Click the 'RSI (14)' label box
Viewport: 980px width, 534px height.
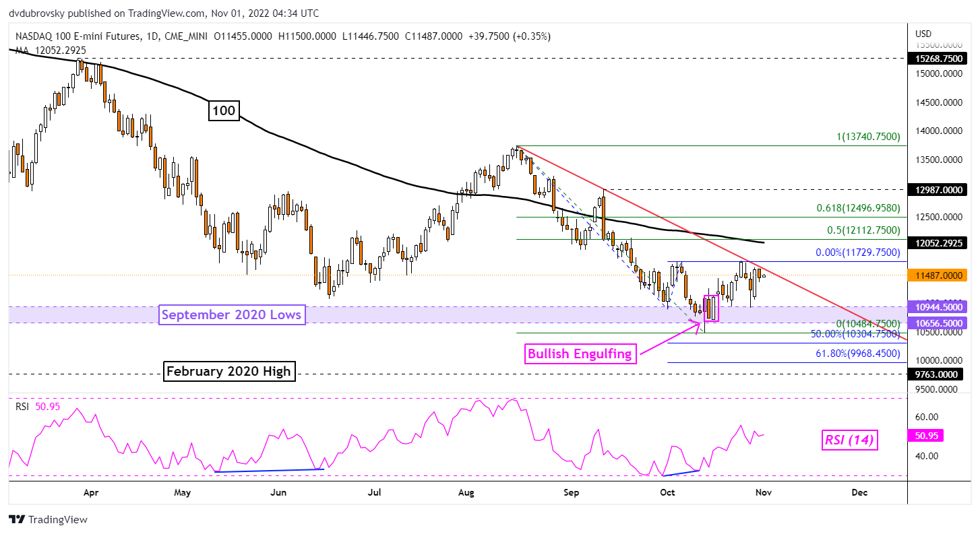[x=849, y=441]
